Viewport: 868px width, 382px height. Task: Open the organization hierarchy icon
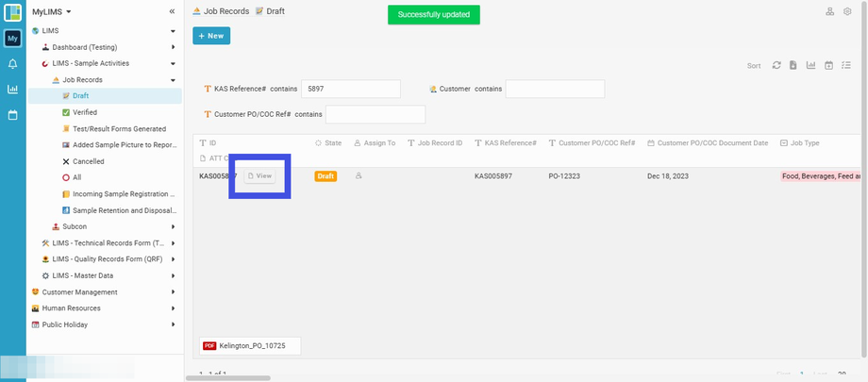coord(830,11)
